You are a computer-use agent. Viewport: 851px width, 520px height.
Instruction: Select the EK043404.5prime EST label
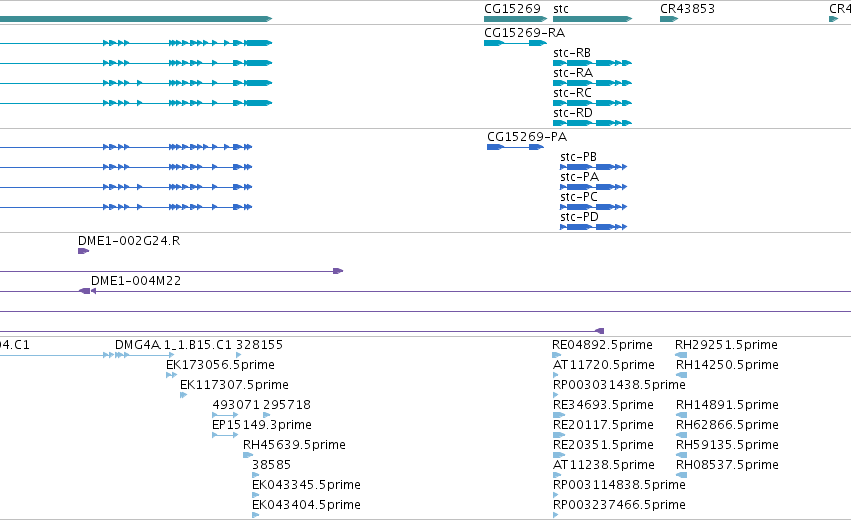tap(307, 505)
